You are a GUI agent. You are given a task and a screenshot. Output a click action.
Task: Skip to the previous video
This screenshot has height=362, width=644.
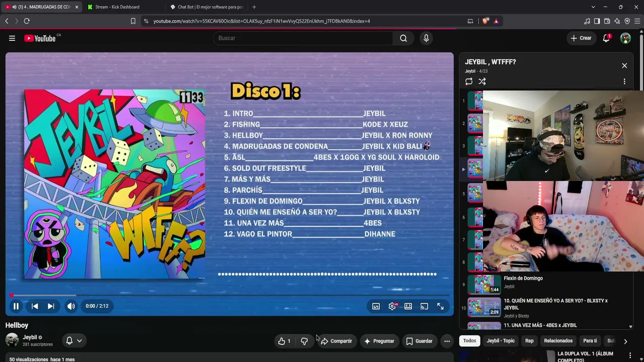click(x=35, y=306)
